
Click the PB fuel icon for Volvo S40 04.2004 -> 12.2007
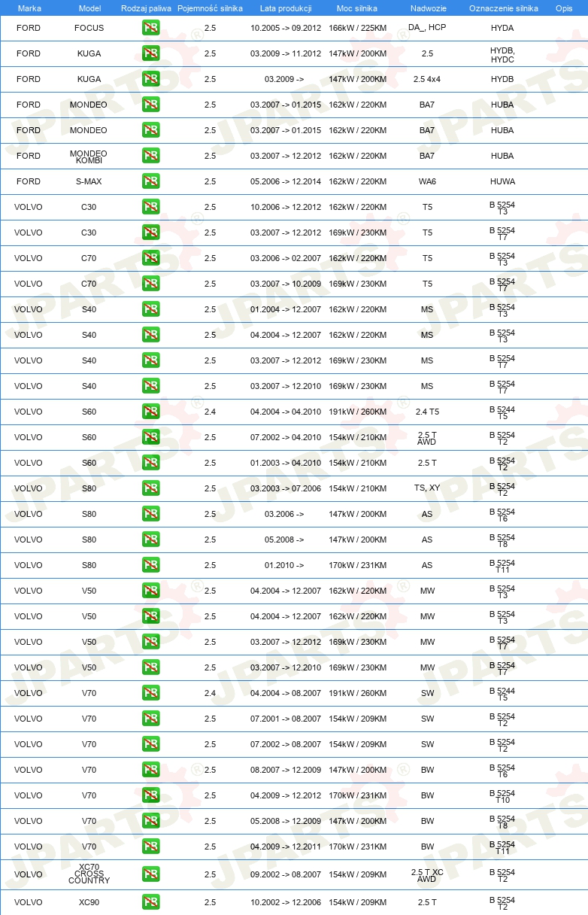click(150, 335)
